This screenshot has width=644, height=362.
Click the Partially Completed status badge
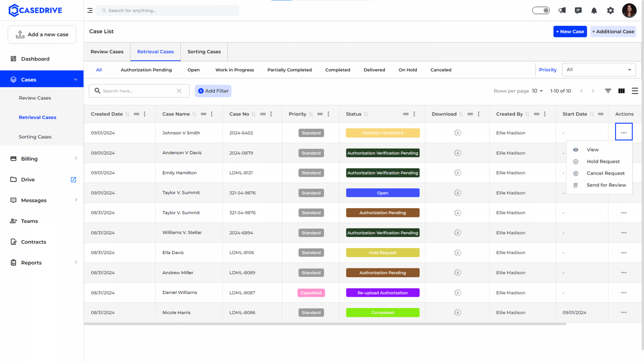coord(383,133)
